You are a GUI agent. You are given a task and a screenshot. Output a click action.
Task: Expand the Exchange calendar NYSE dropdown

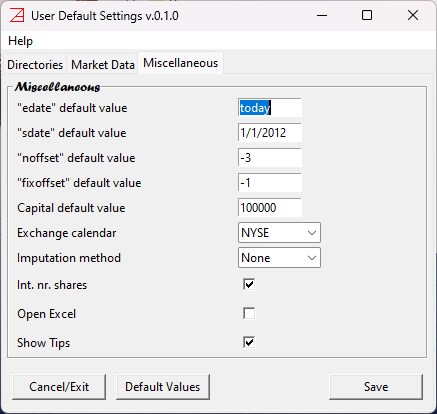click(279, 233)
